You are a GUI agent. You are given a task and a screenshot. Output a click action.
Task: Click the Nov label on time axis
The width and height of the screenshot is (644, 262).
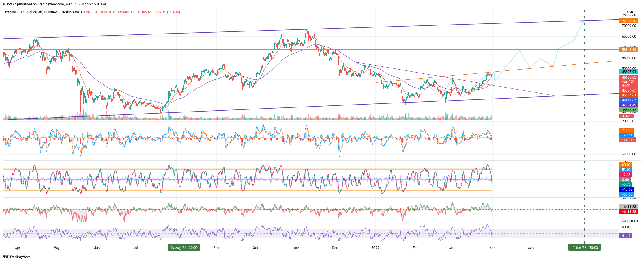[296, 248]
